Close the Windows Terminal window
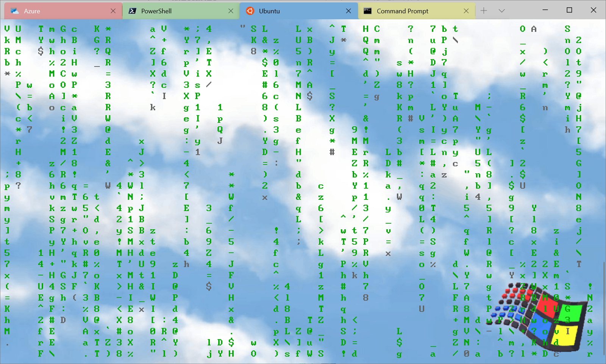606x364 pixels. tap(594, 10)
